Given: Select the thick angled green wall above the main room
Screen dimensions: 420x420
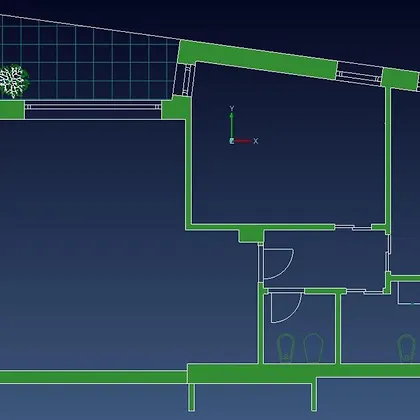Looking at the screenshot, I should pyautogui.click(x=257, y=59).
